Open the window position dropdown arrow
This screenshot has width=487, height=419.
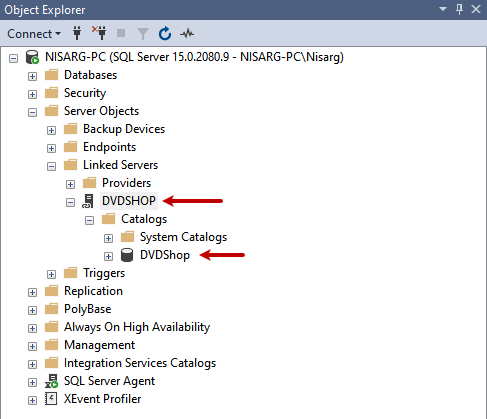[x=443, y=9]
